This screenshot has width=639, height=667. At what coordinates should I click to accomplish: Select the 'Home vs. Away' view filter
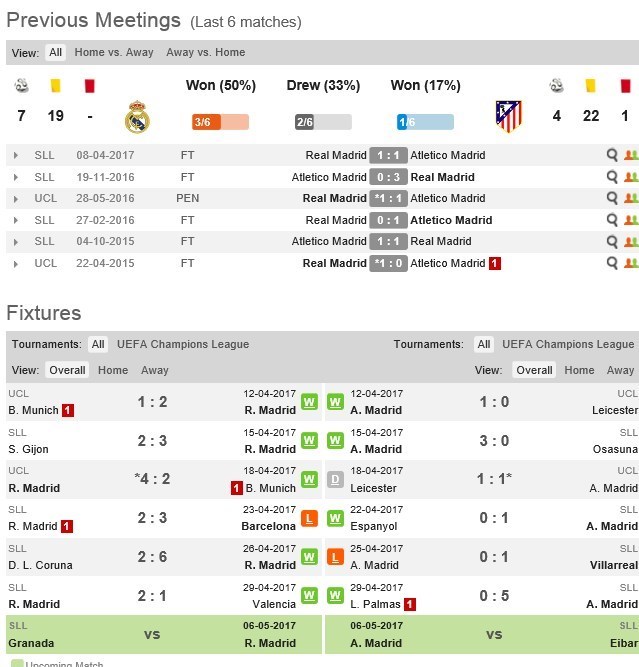coord(114,52)
